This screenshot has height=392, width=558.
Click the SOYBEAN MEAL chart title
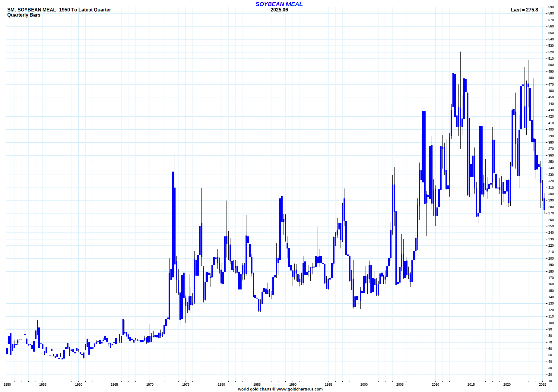[279, 4]
